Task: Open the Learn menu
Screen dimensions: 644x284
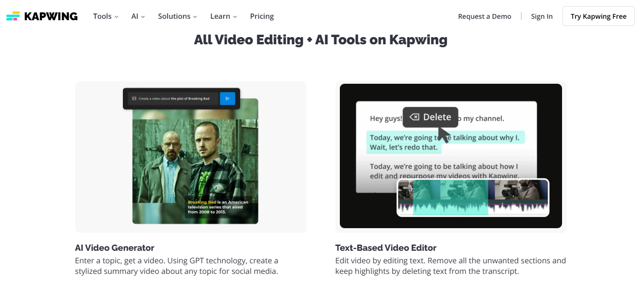Action: [x=224, y=16]
